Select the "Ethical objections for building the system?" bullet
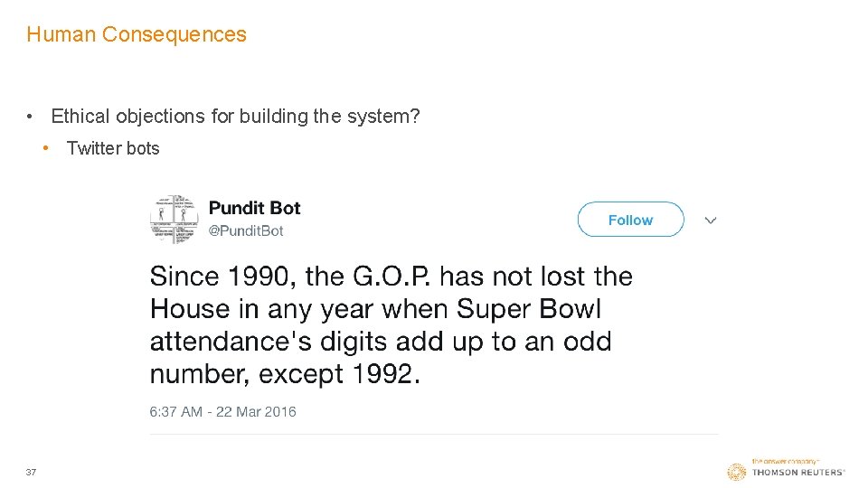This screenshot has height=488, width=868. click(x=235, y=117)
